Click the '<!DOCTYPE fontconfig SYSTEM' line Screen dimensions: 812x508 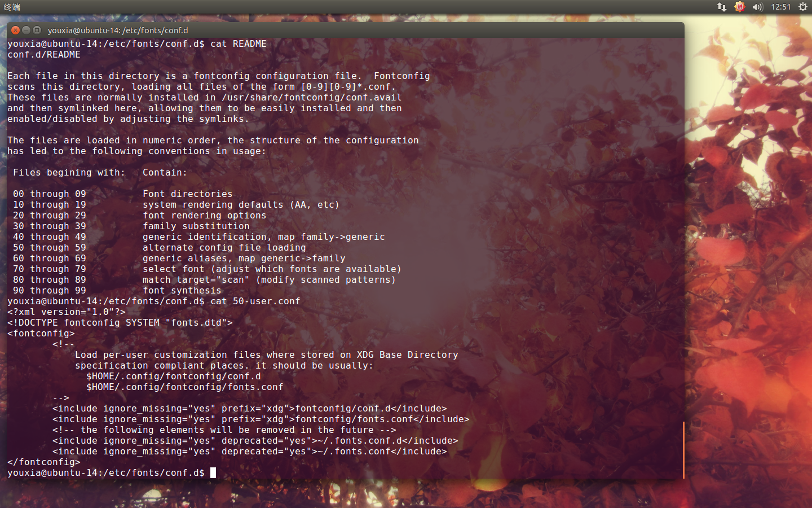(x=120, y=322)
